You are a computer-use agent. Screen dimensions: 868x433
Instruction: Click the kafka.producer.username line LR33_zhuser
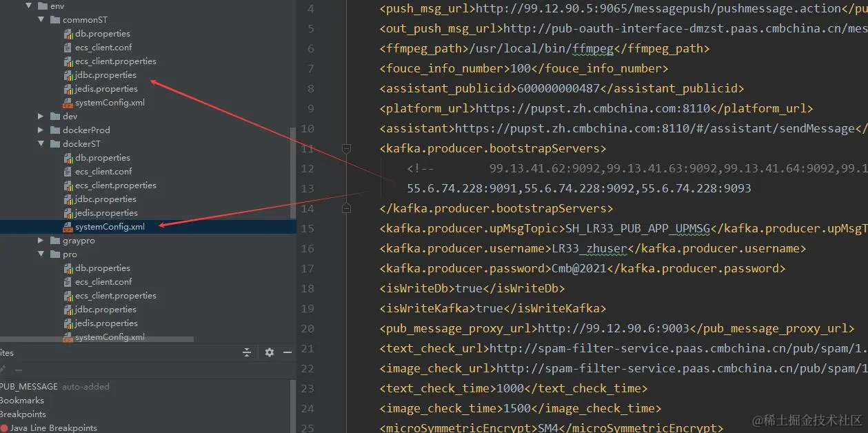pos(592,248)
